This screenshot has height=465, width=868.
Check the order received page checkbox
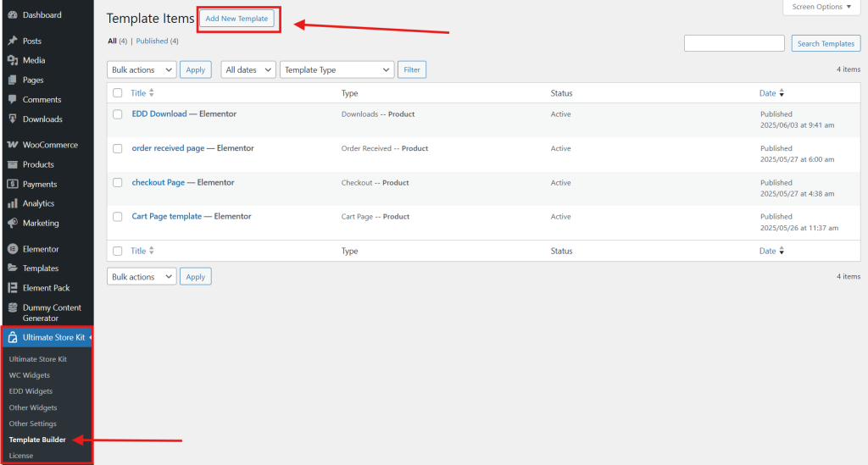pyautogui.click(x=117, y=149)
